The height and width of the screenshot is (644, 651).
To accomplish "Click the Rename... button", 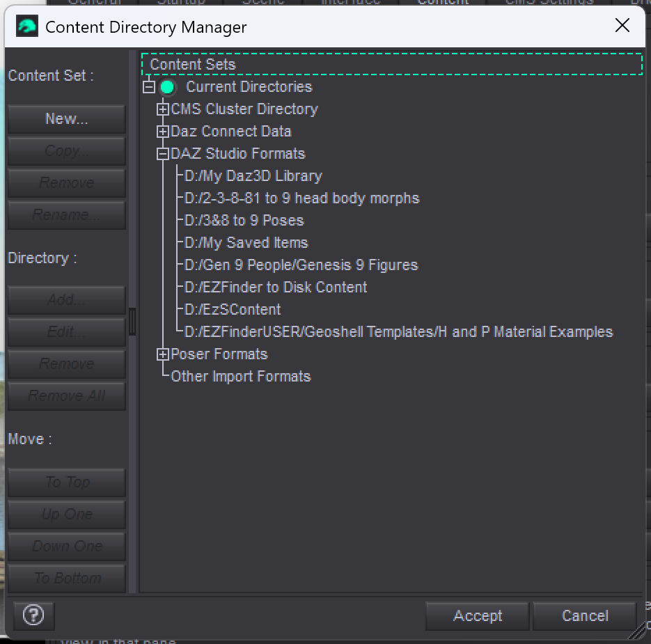I will pyautogui.click(x=67, y=214).
